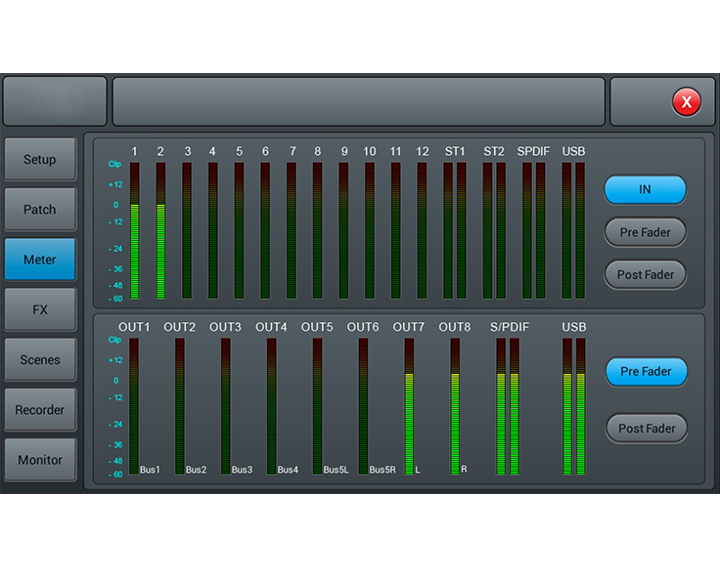Enable Pre Fader for input meters
This screenshot has width=720, height=567.
(x=645, y=232)
